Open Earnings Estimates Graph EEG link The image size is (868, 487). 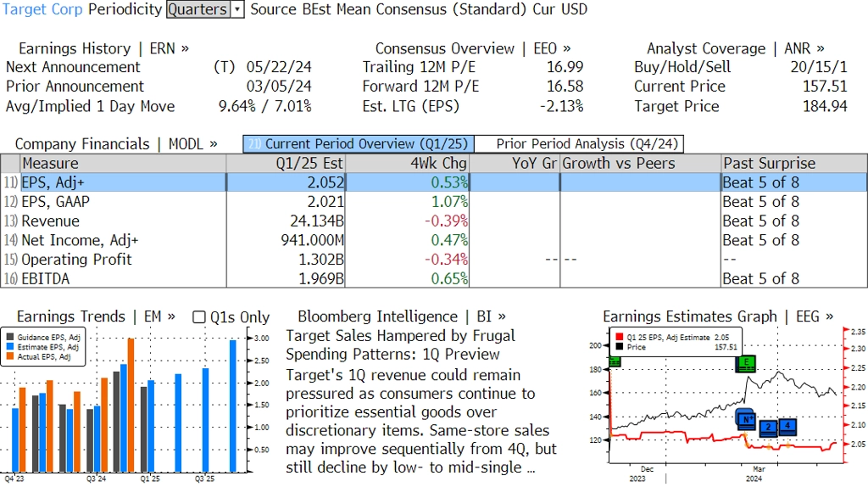(x=718, y=316)
